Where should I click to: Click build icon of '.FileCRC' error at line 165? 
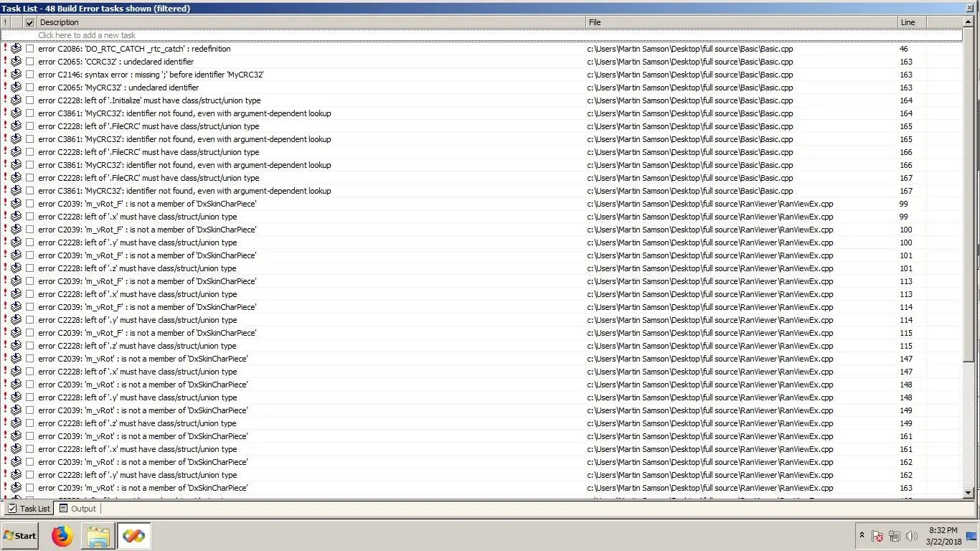click(16, 126)
